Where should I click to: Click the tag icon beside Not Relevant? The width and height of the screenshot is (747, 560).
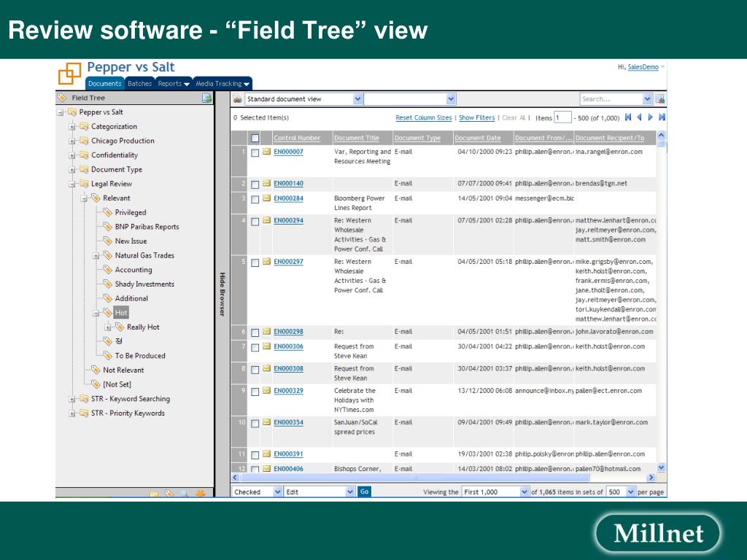pyautogui.click(x=96, y=370)
